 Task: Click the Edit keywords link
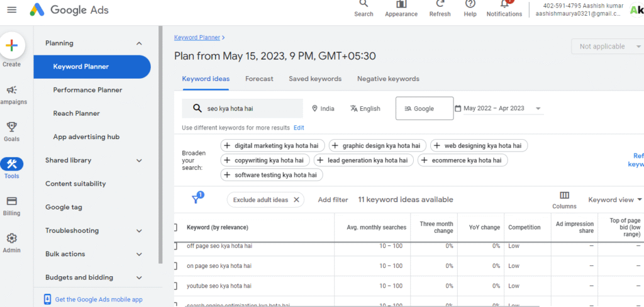click(x=299, y=128)
